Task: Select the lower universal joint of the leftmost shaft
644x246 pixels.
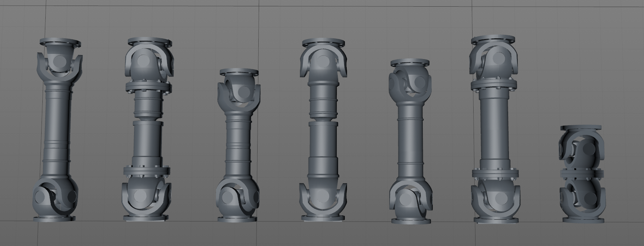Action: point(56,197)
